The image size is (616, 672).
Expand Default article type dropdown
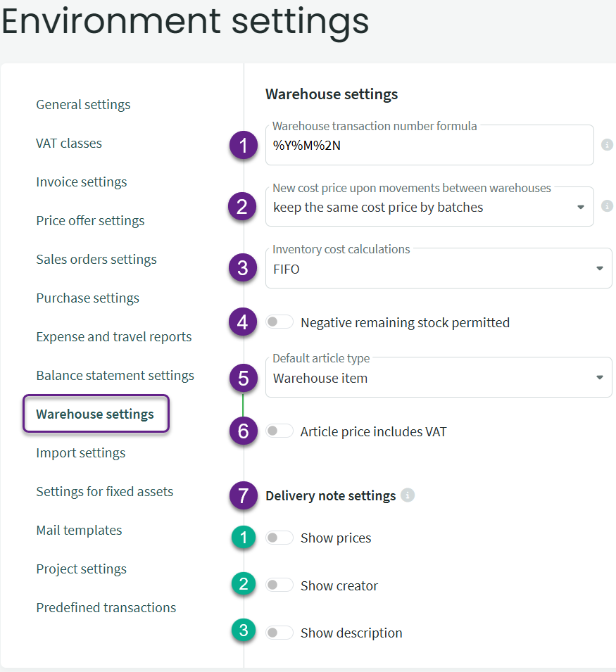pyautogui.click(x=439, y=377)
